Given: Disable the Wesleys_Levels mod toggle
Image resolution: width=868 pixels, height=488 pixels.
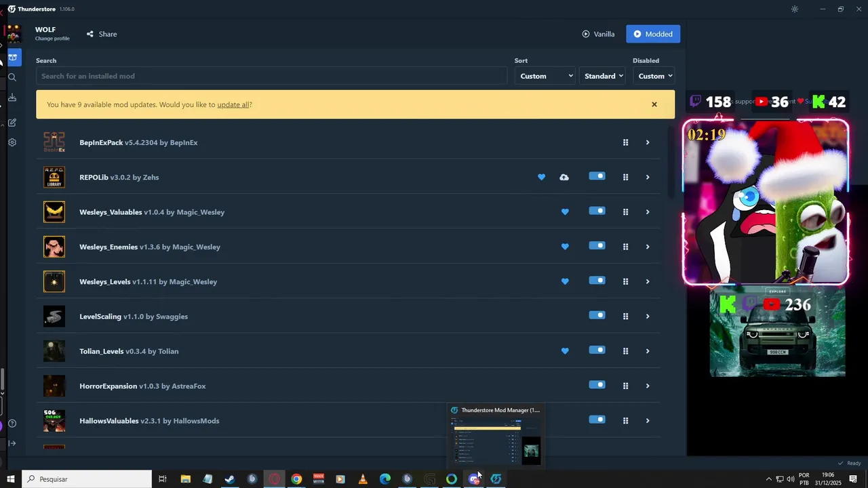Looking at the screenshot, I should 597,281.
